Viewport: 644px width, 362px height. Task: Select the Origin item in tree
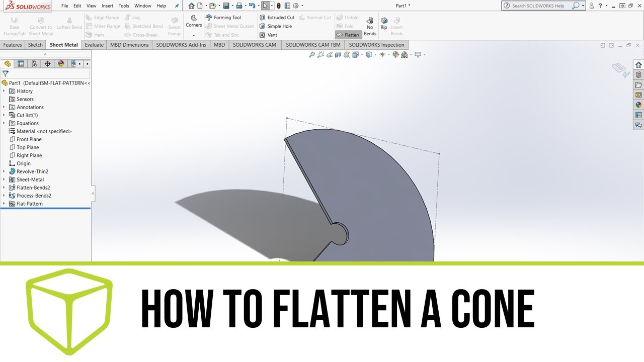pos(20,163)
